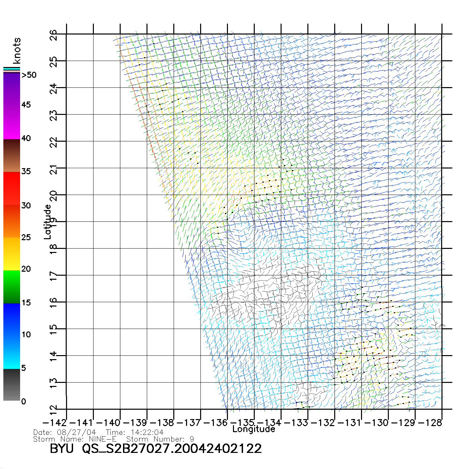The width and height of the screenshot is (476, 469).
Task: Pick the red 30-35 knots color band
Action: (12, 188)
